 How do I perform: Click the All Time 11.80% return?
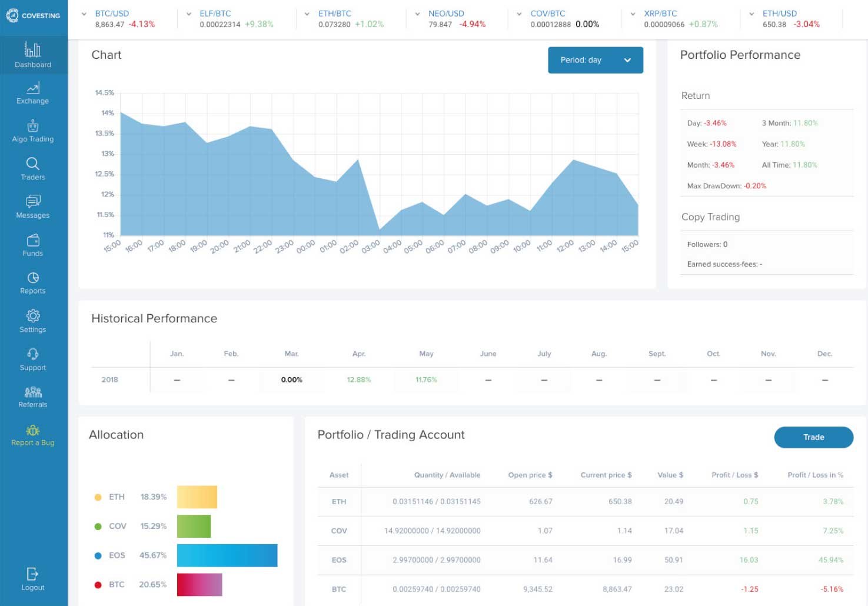789,165
